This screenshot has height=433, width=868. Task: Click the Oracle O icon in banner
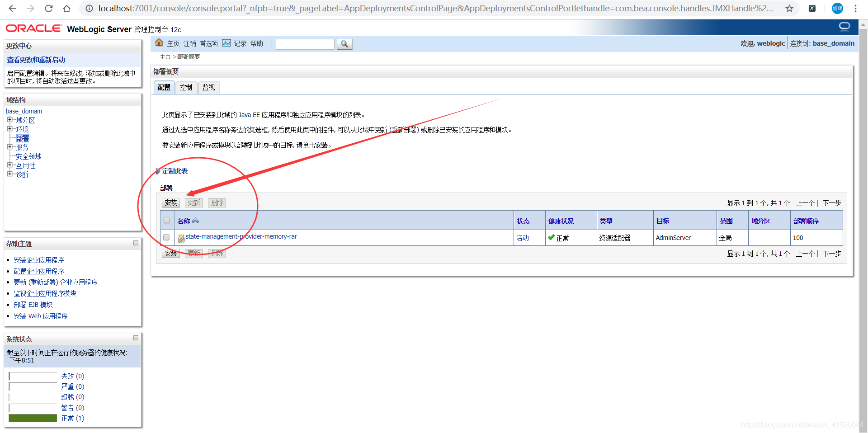click(x=844, y=26)
